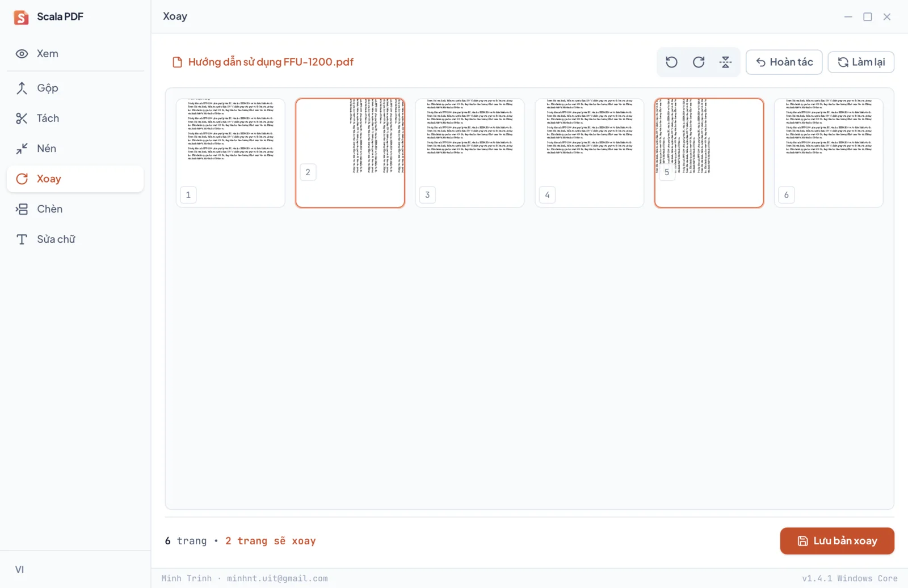Switch to the Gộp merge tool
Screen dimensions: 908x588
tap(75, 88)
